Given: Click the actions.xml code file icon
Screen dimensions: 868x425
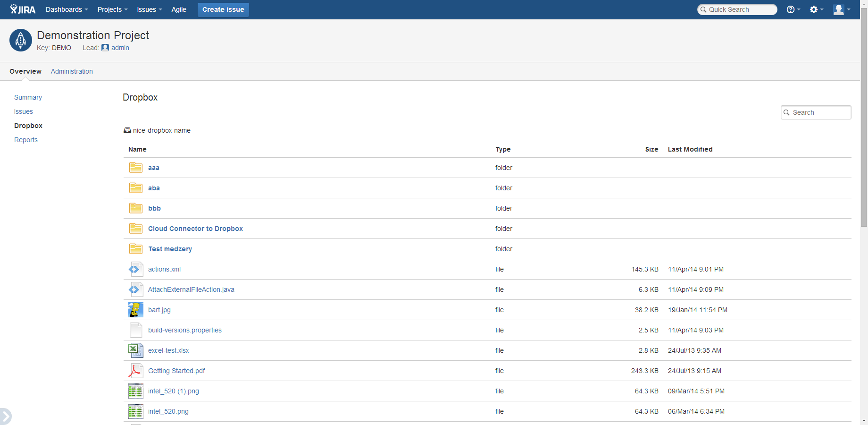Looking at the screenshot, I should (136, 269).
